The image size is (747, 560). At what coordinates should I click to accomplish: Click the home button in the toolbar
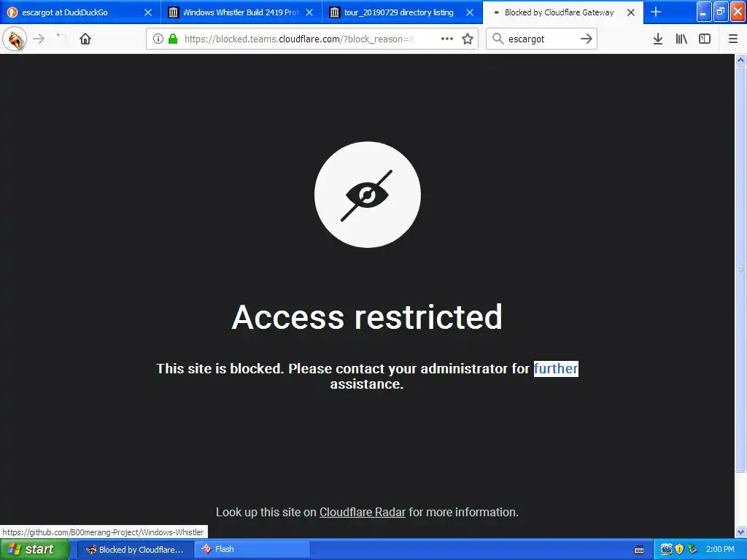[x=85, y=39]
